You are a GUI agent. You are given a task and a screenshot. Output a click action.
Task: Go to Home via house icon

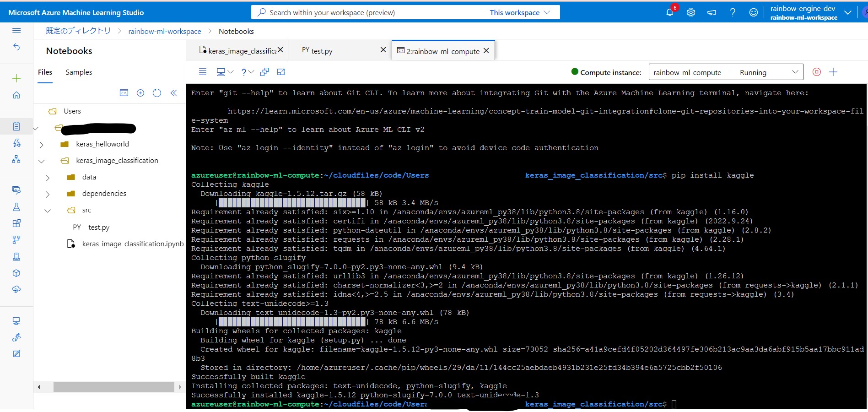16,95
